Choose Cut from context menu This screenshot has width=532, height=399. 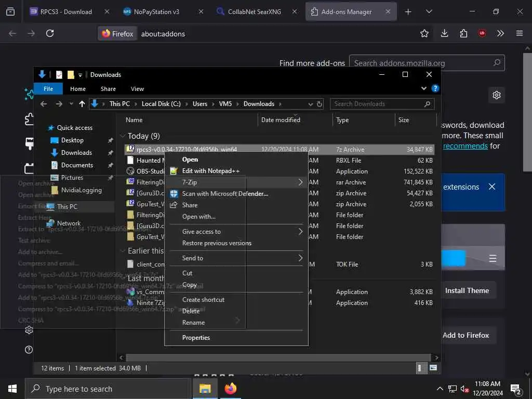point(187,273)
